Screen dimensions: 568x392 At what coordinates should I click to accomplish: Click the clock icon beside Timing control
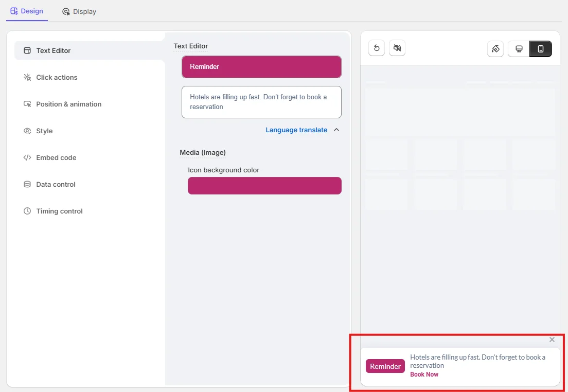point(27,211)
